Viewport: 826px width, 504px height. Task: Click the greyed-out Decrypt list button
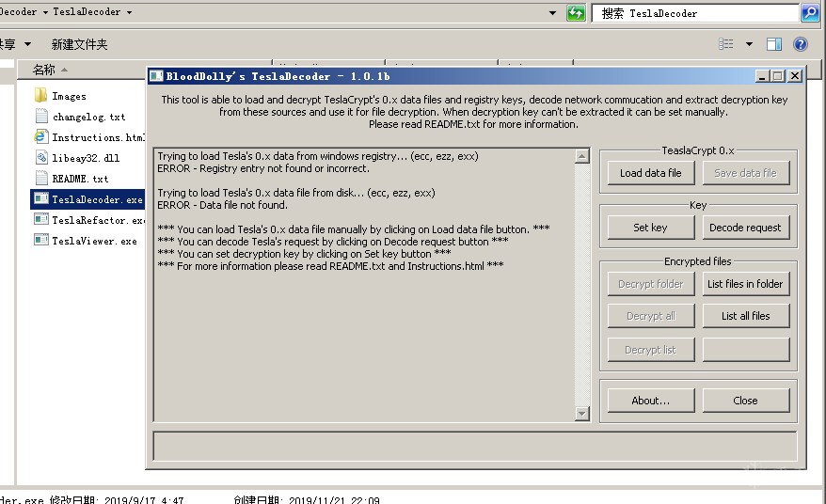pos(651,350)
